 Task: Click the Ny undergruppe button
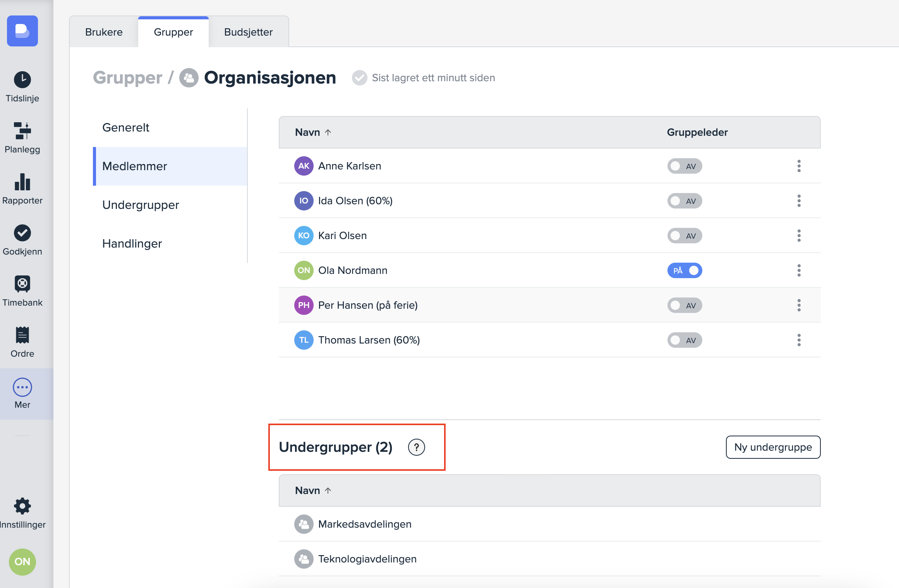tap(773, 448)
